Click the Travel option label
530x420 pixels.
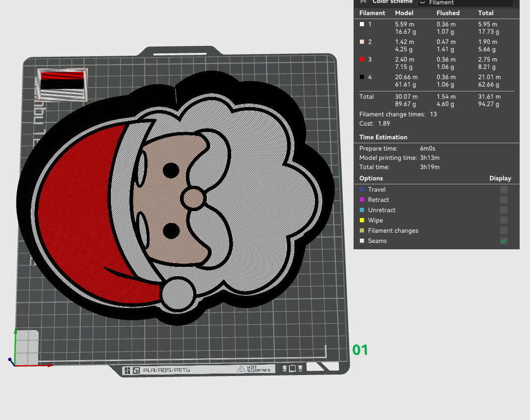(x=376, y=190)
